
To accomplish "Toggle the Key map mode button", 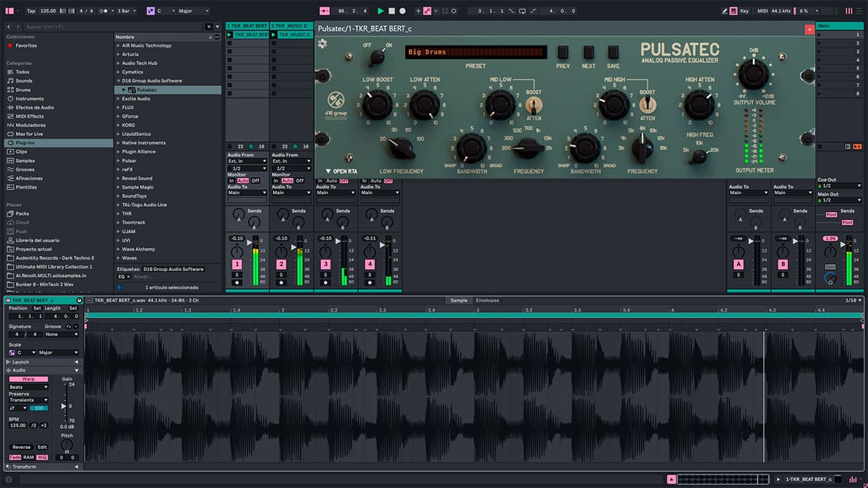I will (x=744, y=11).
